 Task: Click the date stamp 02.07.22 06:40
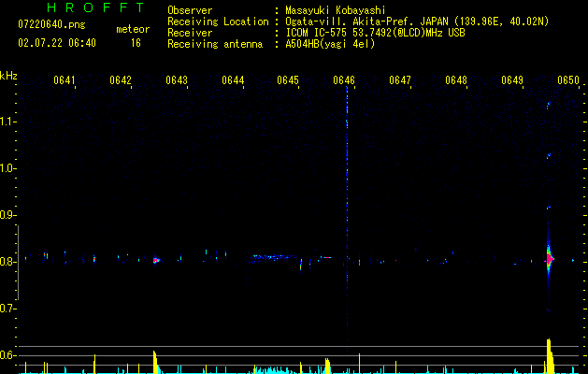57,43
